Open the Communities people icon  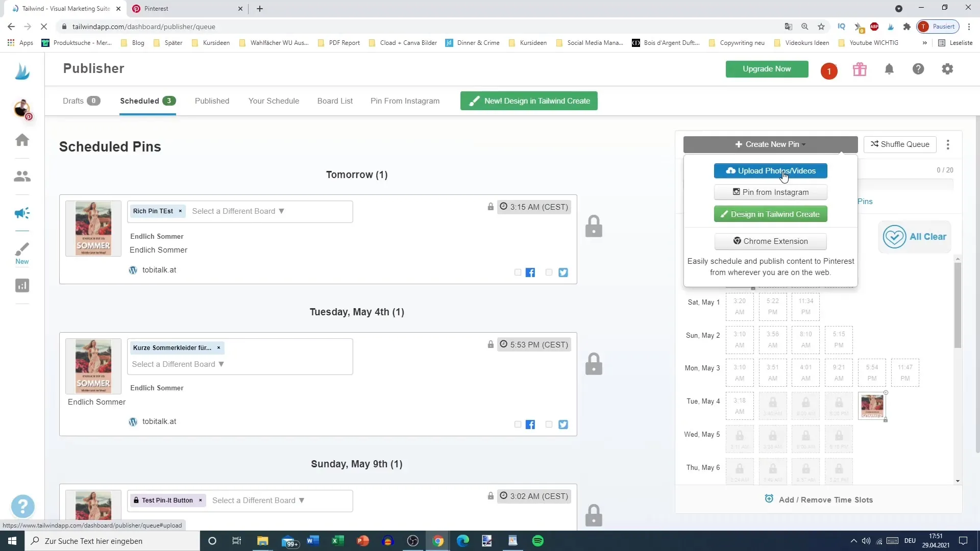[22, 177]
